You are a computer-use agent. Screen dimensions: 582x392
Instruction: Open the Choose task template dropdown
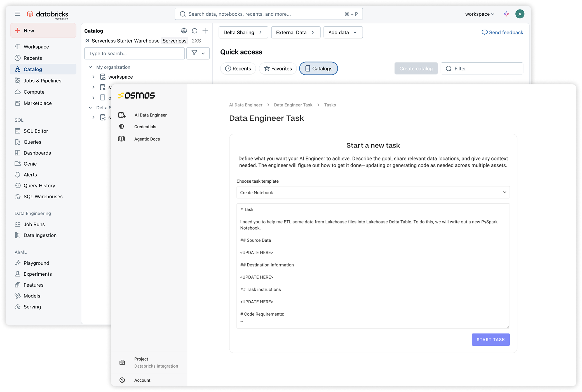coord(373,192)
